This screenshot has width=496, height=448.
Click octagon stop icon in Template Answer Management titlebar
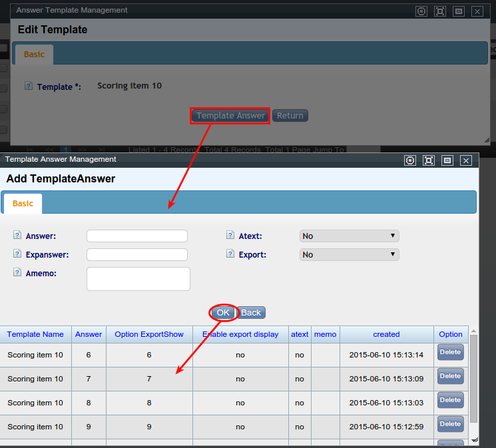(410, 160)
